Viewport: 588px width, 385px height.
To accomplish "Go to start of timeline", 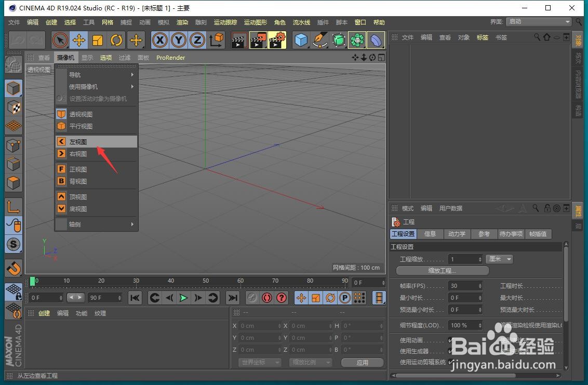I will pyautogui.click(x=135, y=298).
